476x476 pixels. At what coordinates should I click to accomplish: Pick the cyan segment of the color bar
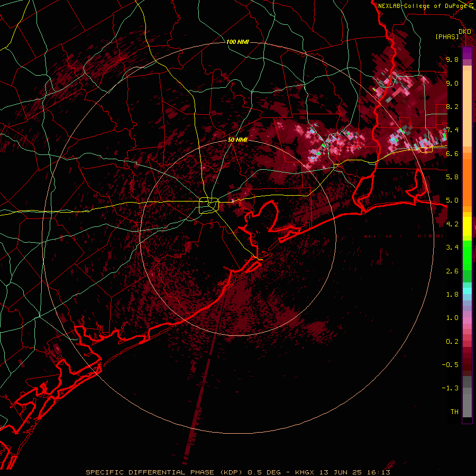pyautogui.click(x=467, y=291)
